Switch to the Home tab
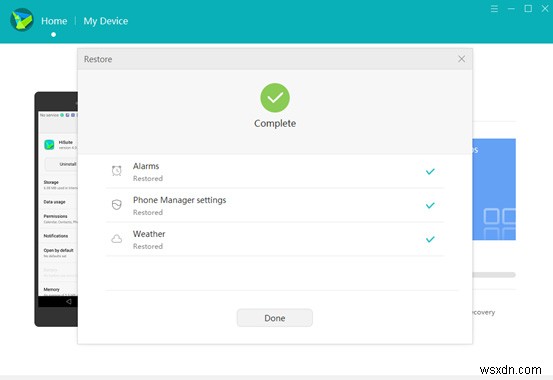The width and height of the screenshot is (553, 380). point(54,21)
